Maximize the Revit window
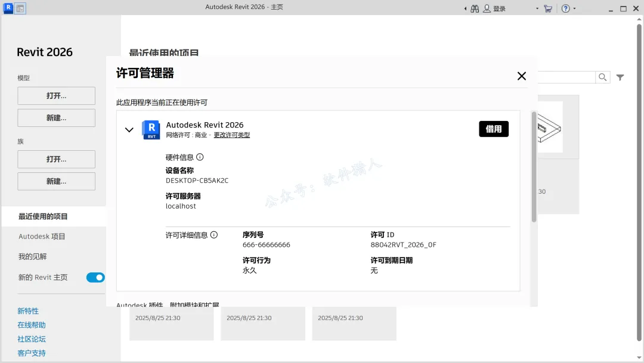 pyautogui.click(x=624, y=8)
